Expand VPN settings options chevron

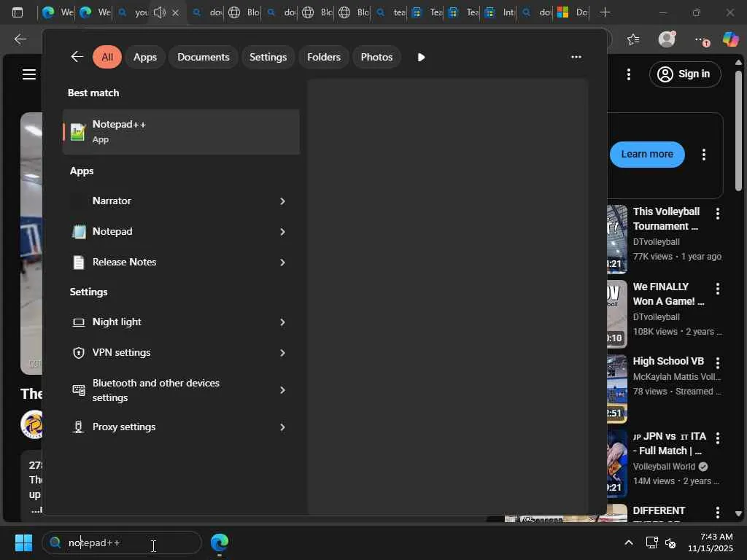(x=282, y=353)
